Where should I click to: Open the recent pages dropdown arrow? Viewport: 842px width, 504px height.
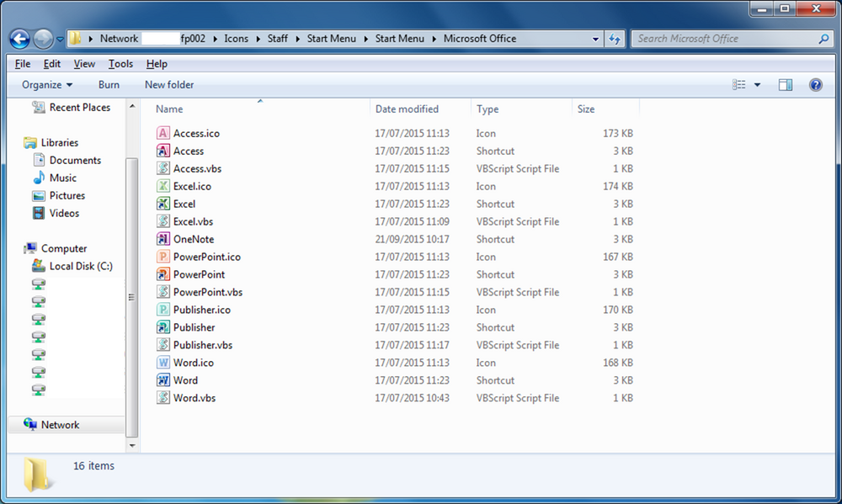pos(60,40)
